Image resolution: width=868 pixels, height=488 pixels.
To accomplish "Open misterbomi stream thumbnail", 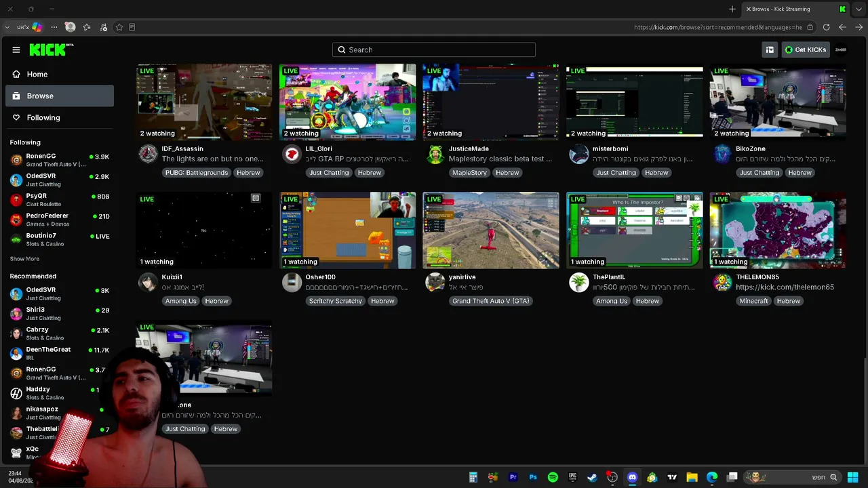I will (635, 102).
